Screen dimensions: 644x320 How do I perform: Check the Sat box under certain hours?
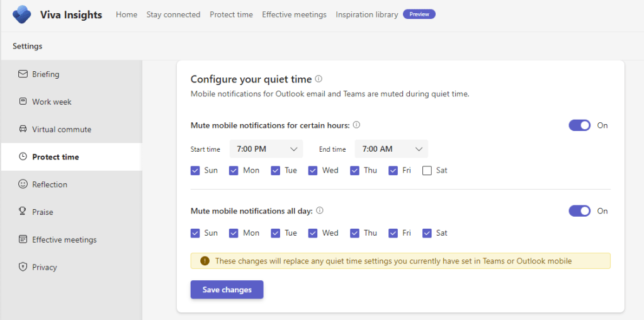427,170
